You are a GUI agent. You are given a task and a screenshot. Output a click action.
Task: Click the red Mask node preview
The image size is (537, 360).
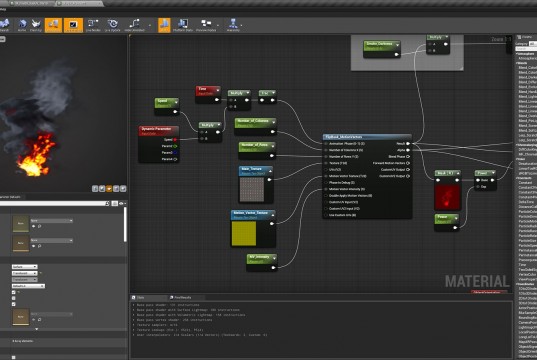(x=447, y=197)
